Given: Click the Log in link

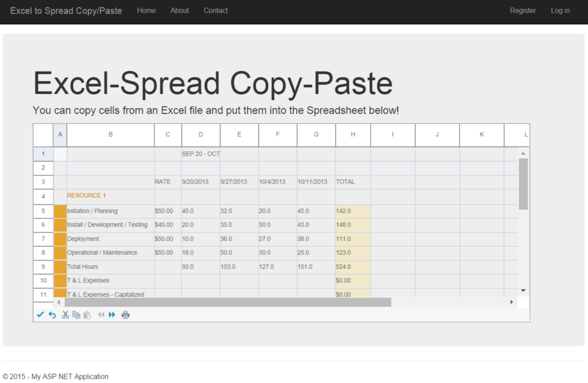Looking at the screenshot, I should pos(560,11).
